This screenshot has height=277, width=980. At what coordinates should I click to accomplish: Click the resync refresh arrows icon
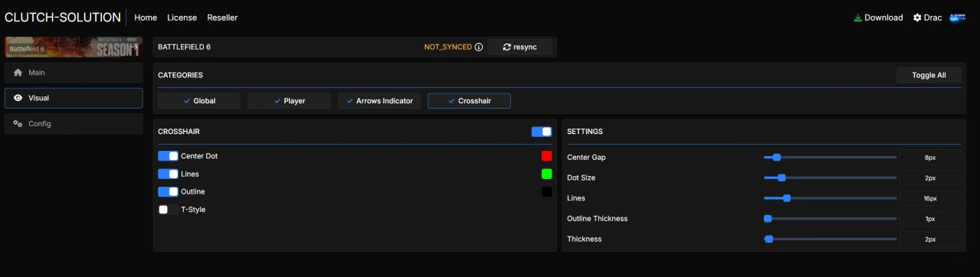click(x=506, y=47)
